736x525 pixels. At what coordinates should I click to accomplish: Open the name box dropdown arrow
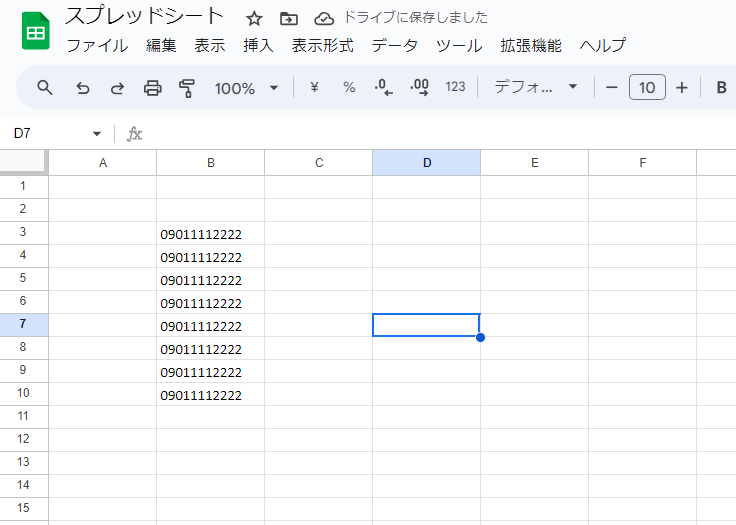(x=97, y=134)
